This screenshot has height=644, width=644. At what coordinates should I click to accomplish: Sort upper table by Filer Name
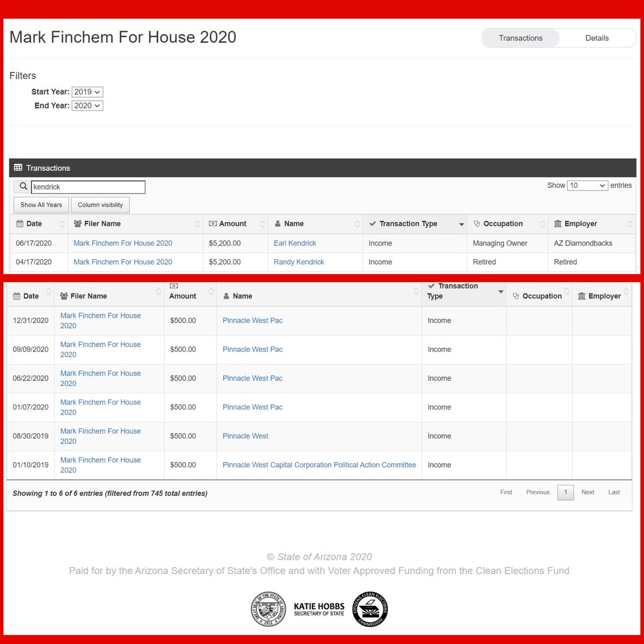[135, 224]
